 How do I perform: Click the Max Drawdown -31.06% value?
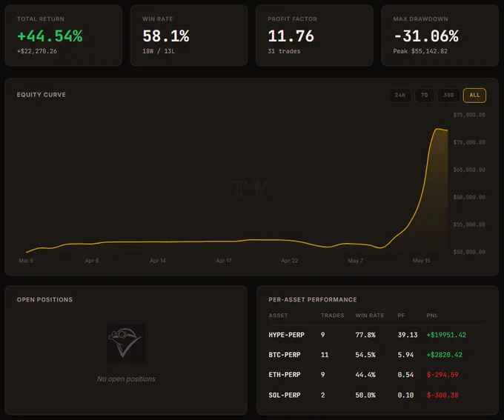[x=426, y=36]
